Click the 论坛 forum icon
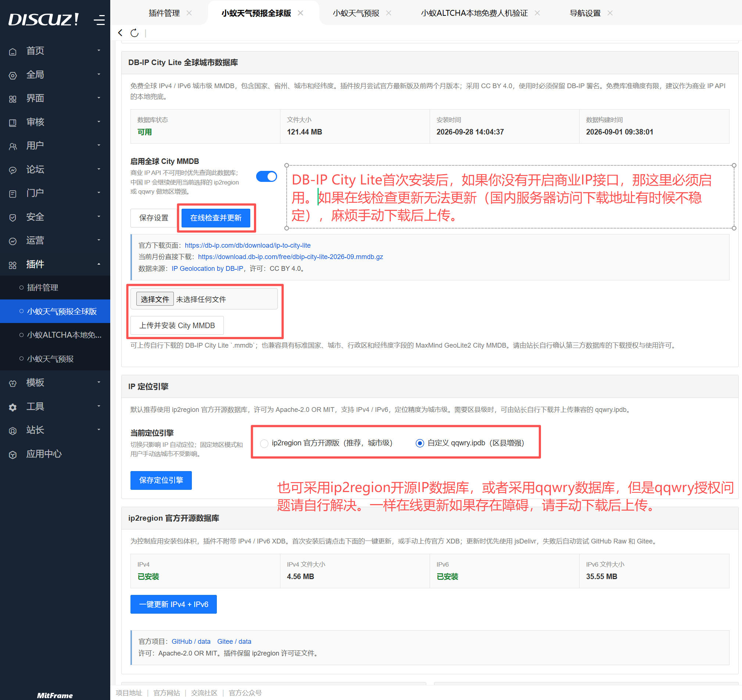Viewport: 742px width, 700px height. pyautogui.click(x=13, y=170)
